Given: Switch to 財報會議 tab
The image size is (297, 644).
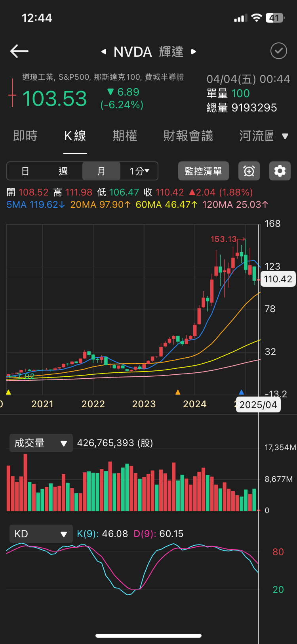Looking at the screenshot, I should [x=188, y=136].
